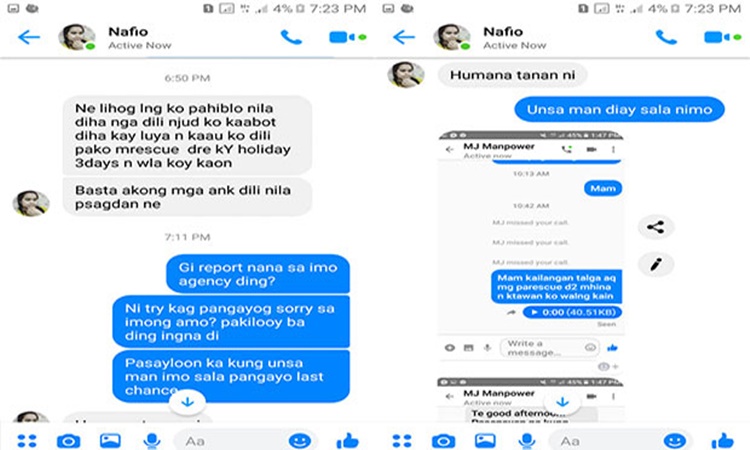Tap the 'Unsa man diay sala nimo' message bubble
750x450 pixels.
coord(619,110)
